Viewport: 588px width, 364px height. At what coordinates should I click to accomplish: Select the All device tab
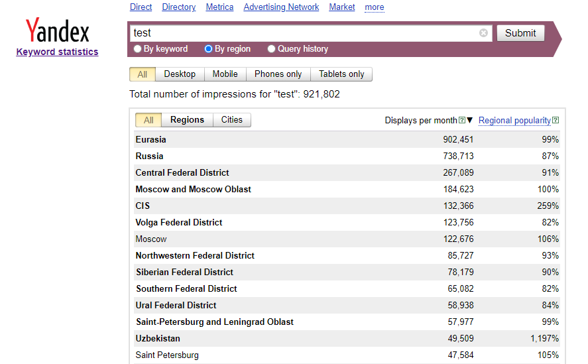pyautogui.click(x=142, y=74)
